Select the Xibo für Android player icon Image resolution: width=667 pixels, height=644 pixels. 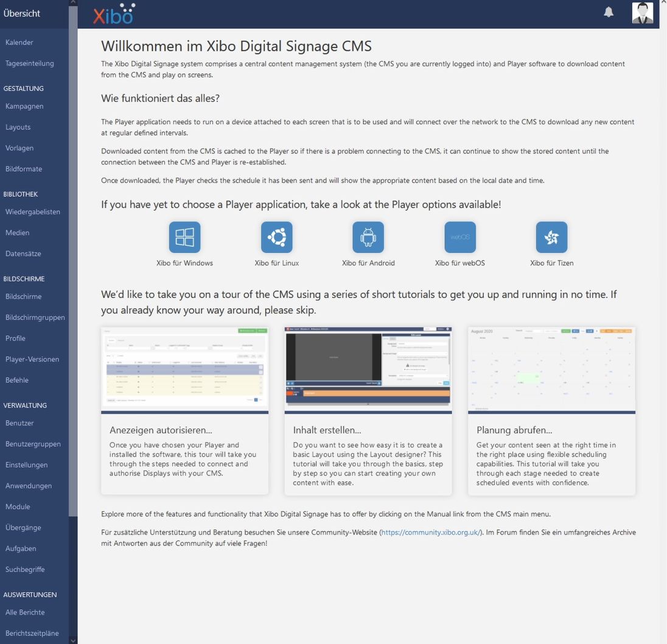tap(368, 237)
